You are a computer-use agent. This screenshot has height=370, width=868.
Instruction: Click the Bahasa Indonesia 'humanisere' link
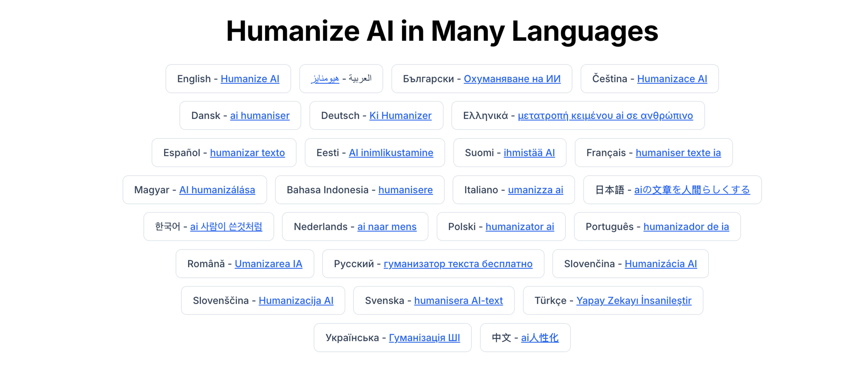coord(405,190)
